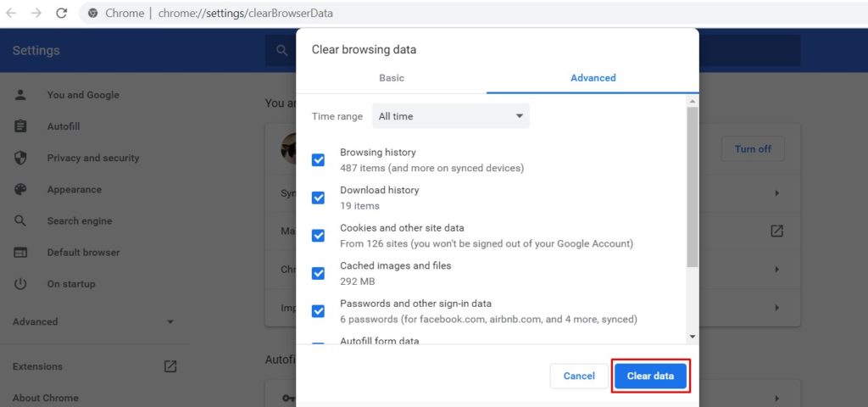Open Appearance settings section
Screen dimensions: 868x407
pos(75,189)
